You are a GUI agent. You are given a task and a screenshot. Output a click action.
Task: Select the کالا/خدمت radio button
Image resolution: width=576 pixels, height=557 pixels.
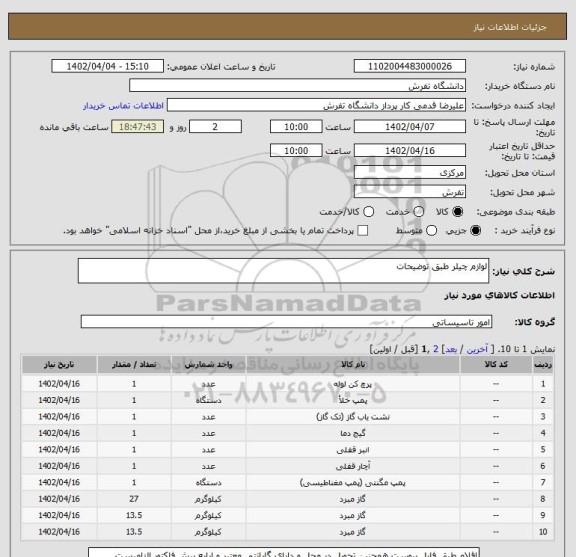point(368,212)
